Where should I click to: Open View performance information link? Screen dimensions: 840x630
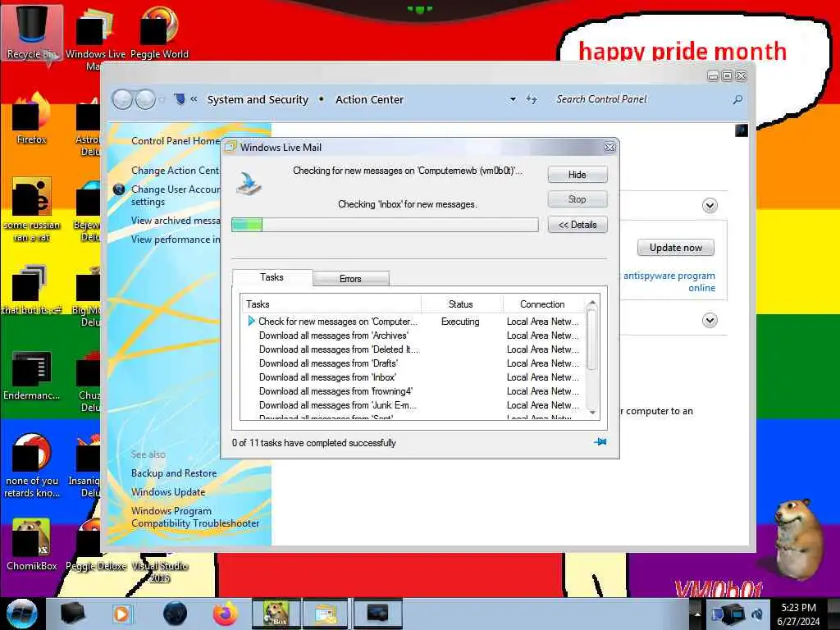coord(176,240)
